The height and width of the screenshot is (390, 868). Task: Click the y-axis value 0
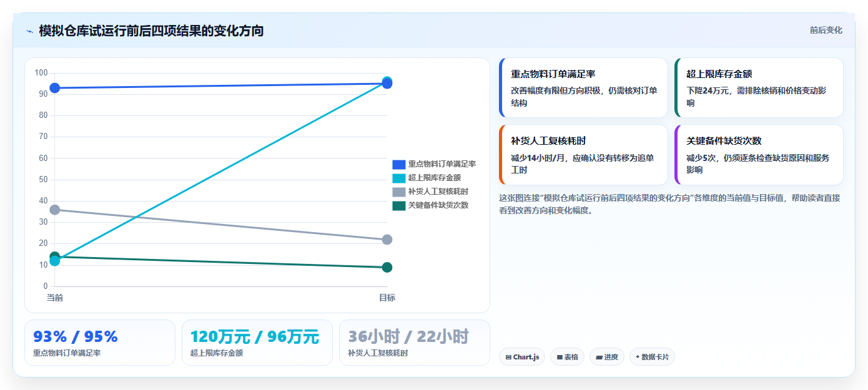pyautogui.click(x=45, y=286)
